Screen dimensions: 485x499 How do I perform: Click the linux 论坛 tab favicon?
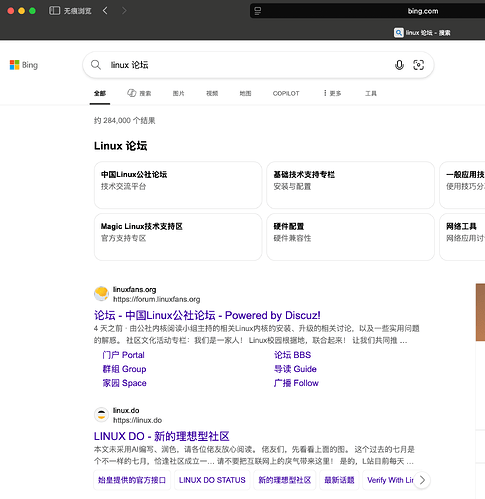[x=398, y=33]
